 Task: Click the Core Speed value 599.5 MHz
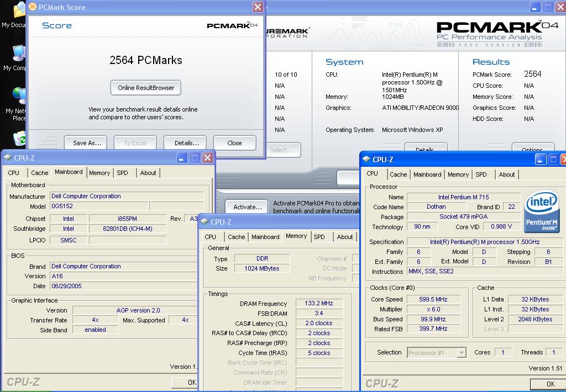pyautogui.click(x=433, y=299)
